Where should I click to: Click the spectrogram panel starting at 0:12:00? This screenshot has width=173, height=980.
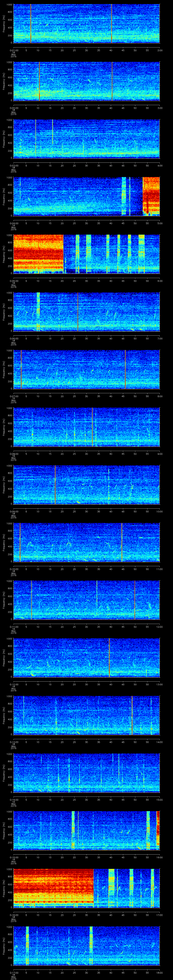pyautogui.click(x=87, y=658)
